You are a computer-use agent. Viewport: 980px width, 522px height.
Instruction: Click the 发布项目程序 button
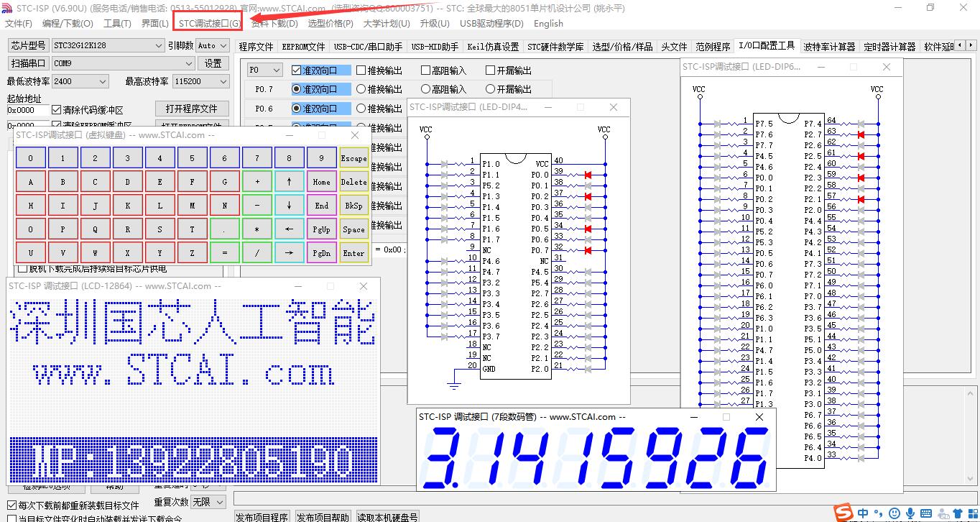pyautogui.click(x=262, y=517)
